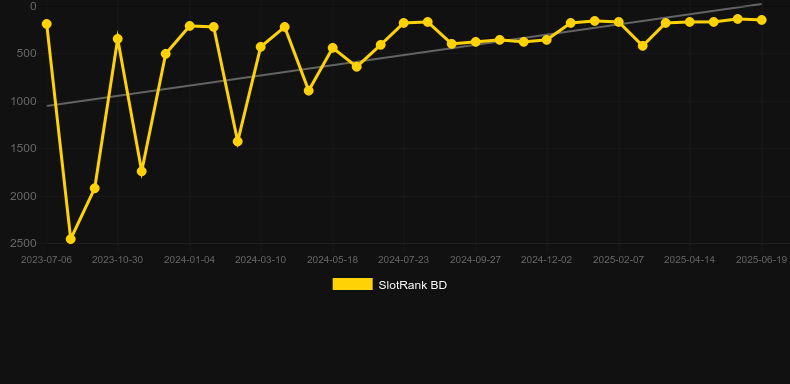Click the 2500 y-axis label
This screenshot has height=384, width=790.
23,243
